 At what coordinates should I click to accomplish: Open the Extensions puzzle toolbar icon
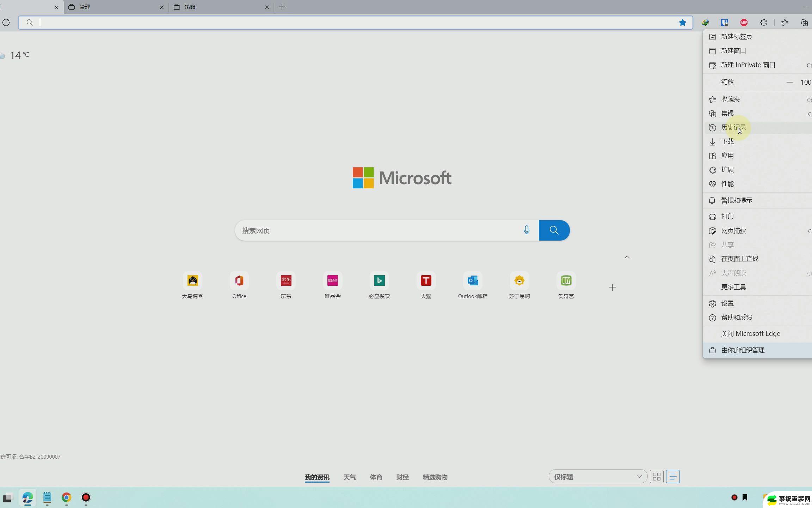pyautogui.click(x=763, y=23)
